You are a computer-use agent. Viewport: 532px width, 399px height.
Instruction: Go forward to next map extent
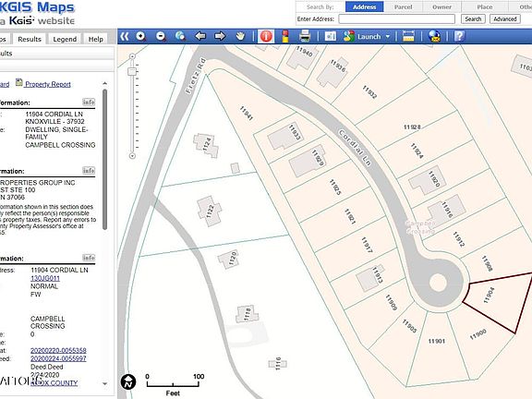pyautogui.click(x=220, y=36)
